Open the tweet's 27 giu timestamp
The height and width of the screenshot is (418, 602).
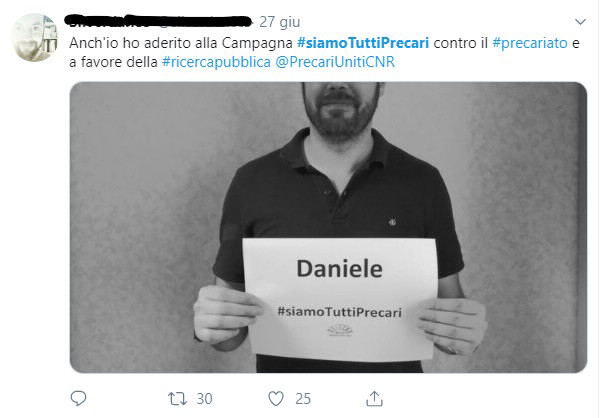(x=280, y=22)
